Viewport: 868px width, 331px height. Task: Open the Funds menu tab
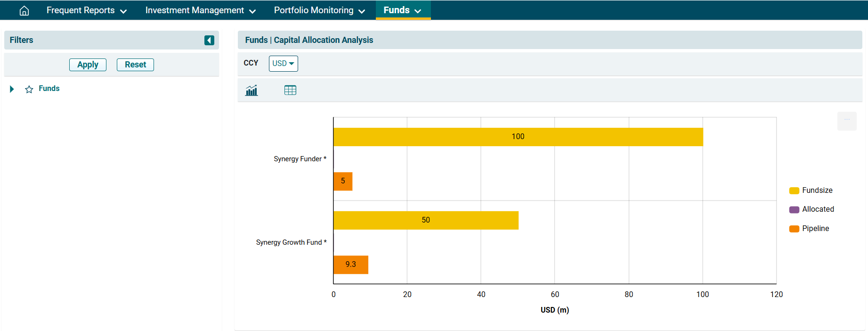pyautogui.click(x=403, y=10)
